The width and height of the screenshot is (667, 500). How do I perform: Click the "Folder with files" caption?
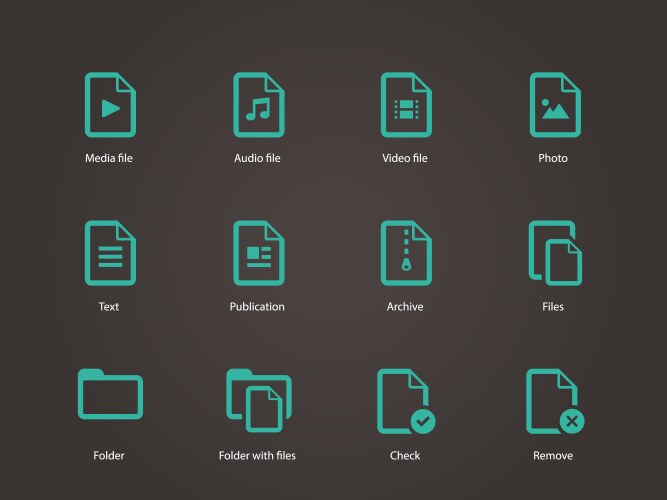coord(257,456)
